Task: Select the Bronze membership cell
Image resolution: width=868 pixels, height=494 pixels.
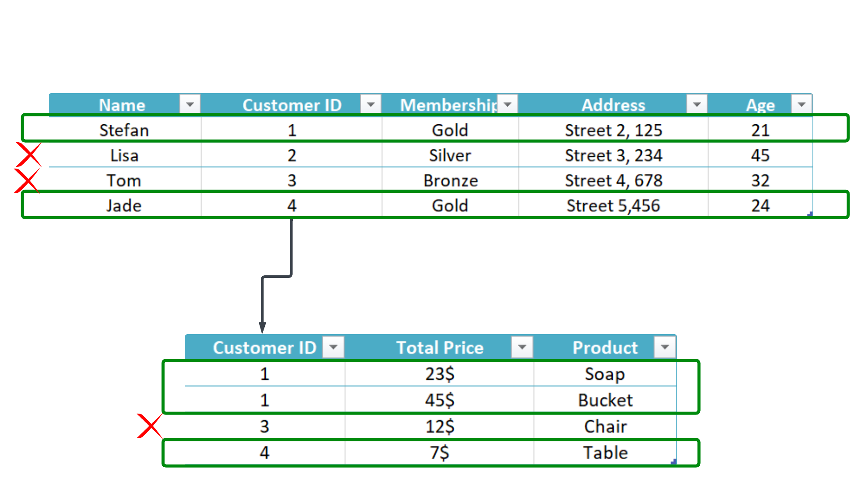Action: pos(450,180)
